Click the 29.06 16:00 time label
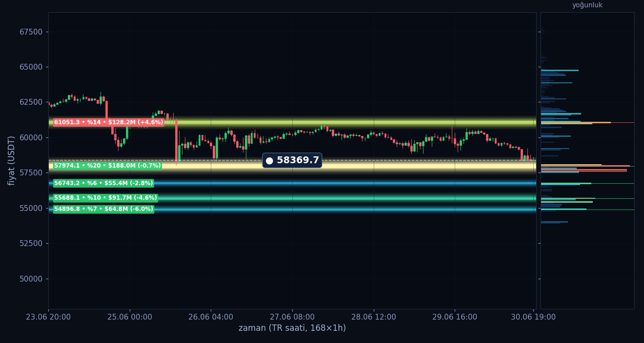This screenshot has width=644, height=343. tap(455, 317)
